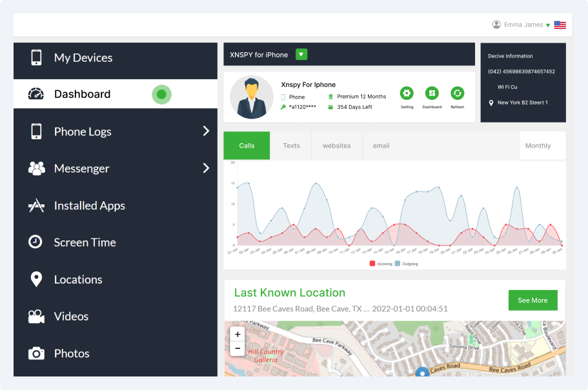Image resolution: width=588 pixels, height=390 pixels.
Task: Click the Refresh icon
Action: [x=457, y=93]
